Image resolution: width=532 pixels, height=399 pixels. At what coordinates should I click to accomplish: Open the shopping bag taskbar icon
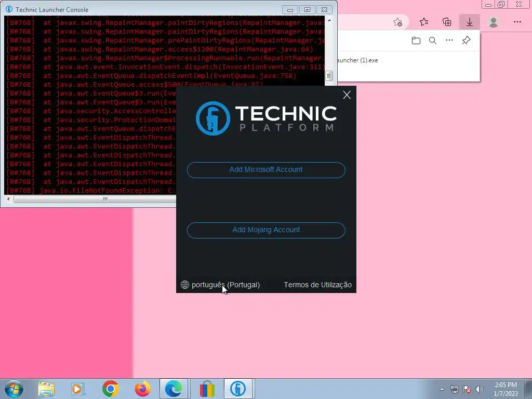[x=207, y=389]
